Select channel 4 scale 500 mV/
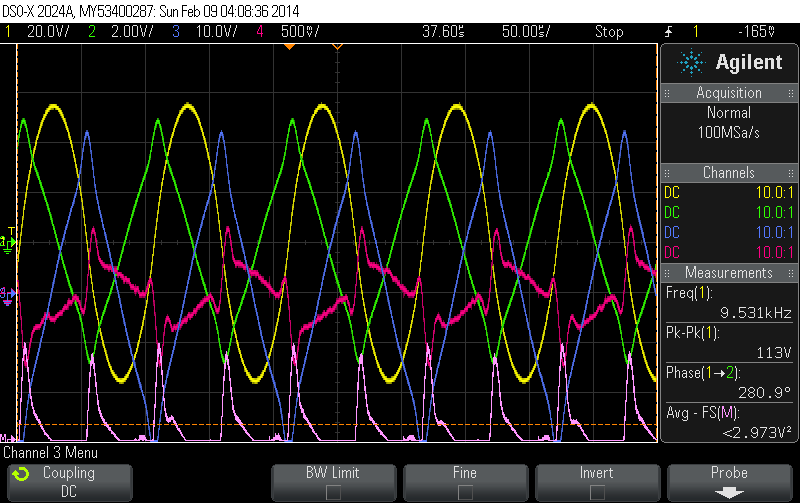 pos(300,32)
